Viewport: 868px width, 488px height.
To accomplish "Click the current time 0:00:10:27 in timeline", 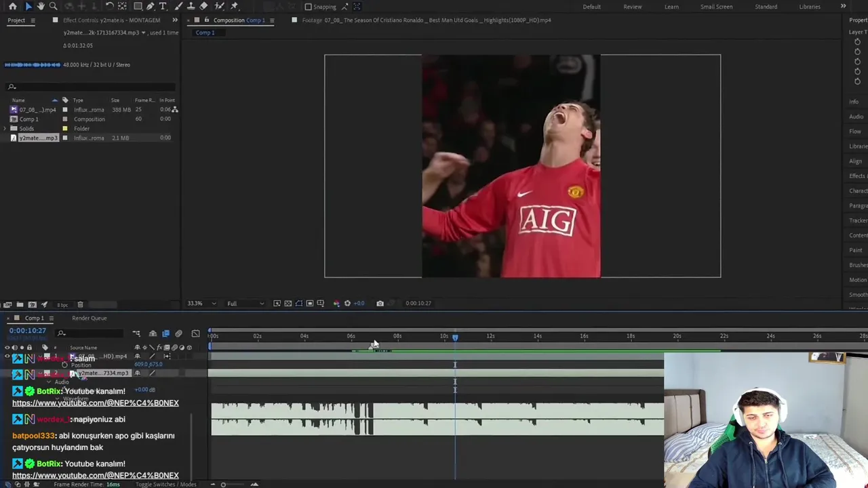I will coord(28,331).
